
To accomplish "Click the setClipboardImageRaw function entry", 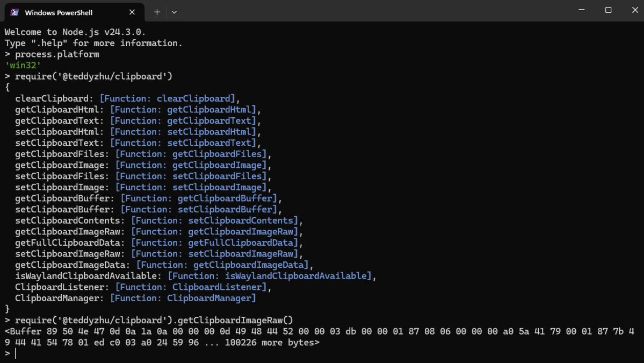I will (159, 254).
